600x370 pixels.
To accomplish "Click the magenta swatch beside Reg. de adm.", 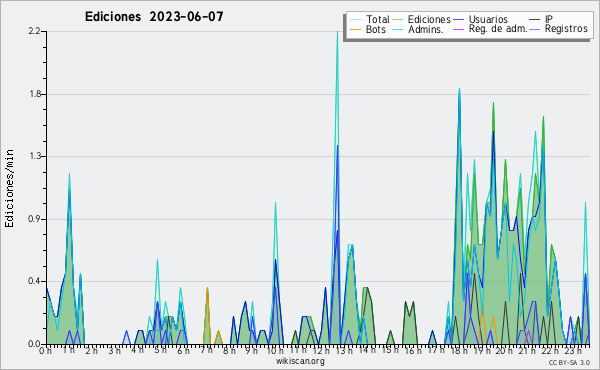I will 459,29.
